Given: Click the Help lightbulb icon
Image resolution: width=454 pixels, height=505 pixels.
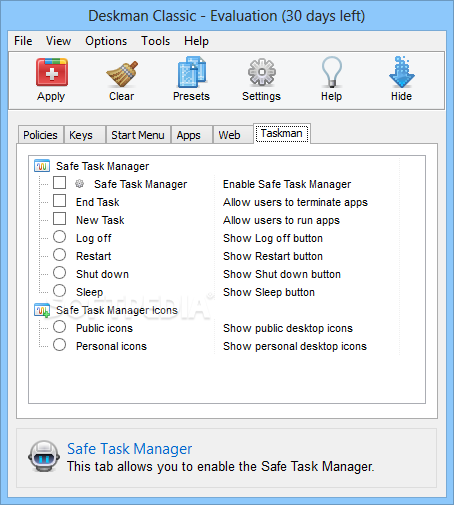Looking at the screenshot, I should point(331,71).
